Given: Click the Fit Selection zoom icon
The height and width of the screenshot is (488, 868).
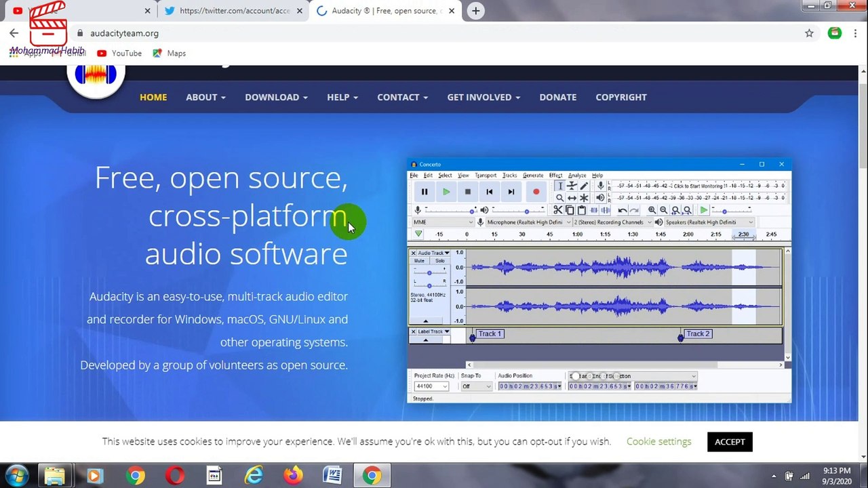Looking at the screenshot, I should tap(675, 210).
